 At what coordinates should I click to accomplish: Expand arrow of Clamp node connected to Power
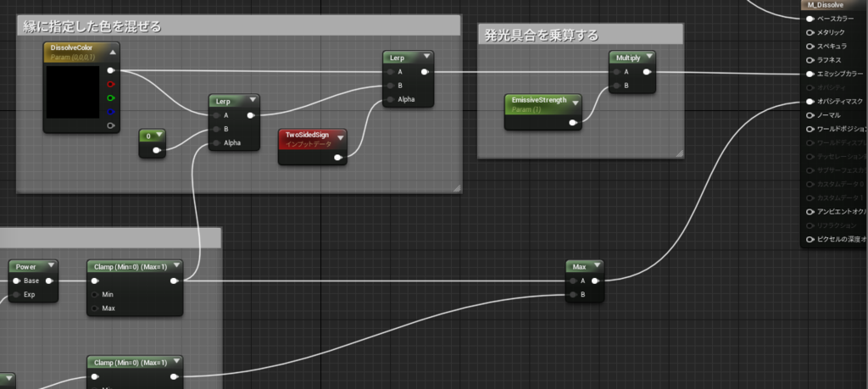coord(176,266)
